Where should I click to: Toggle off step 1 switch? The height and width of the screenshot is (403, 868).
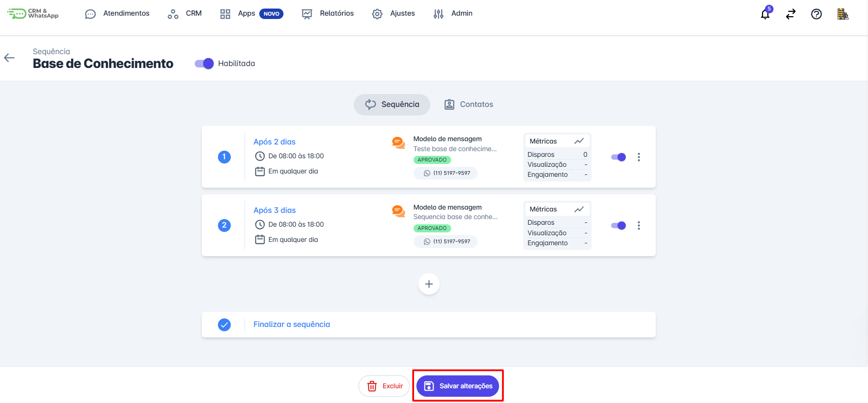[618, 157]
